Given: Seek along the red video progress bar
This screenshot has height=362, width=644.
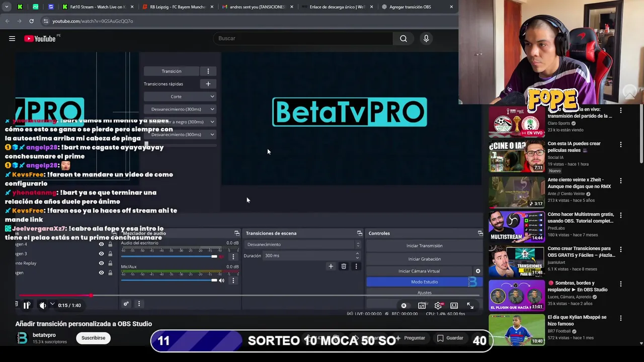Looking at the screenshot, I should [x=249, y=295].
